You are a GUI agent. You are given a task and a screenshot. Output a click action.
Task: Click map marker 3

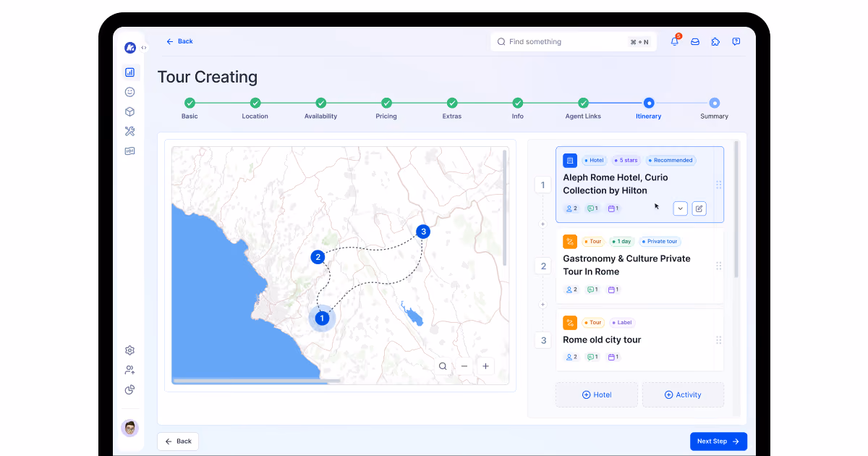tap(423, 232)
